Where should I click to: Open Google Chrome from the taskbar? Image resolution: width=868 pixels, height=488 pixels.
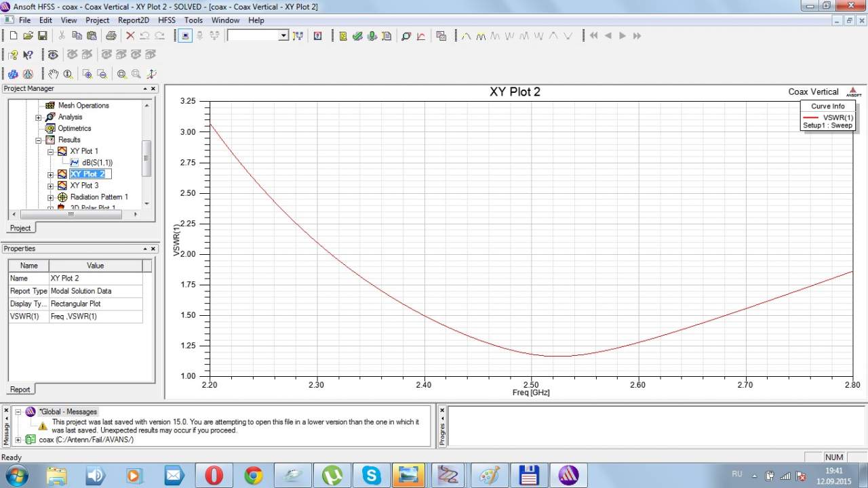click(254, 475)
